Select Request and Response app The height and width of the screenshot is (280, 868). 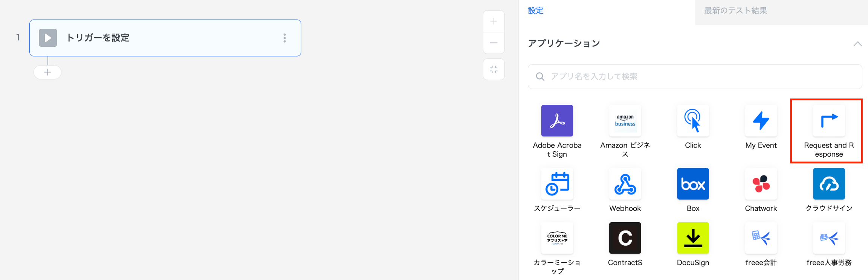(828, 121)
